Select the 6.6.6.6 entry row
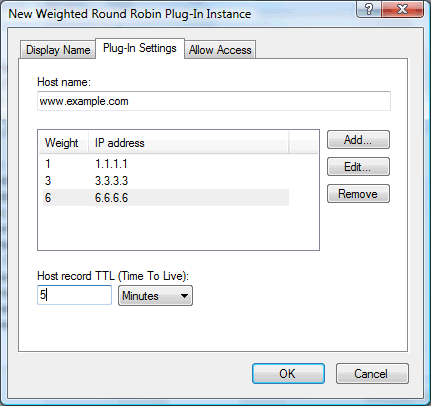The height and width of the screenshot is (406, 431). (166, 198)
